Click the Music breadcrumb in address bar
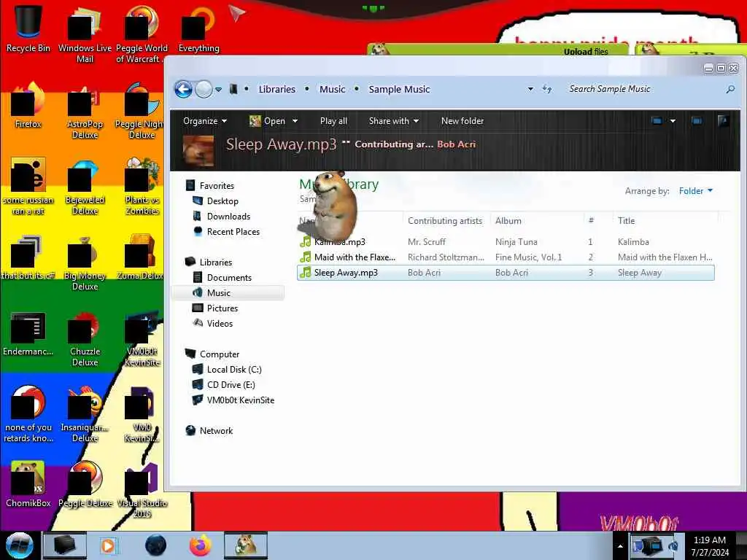Viewport: 747px width, 560px height. [x=332, y=89]
